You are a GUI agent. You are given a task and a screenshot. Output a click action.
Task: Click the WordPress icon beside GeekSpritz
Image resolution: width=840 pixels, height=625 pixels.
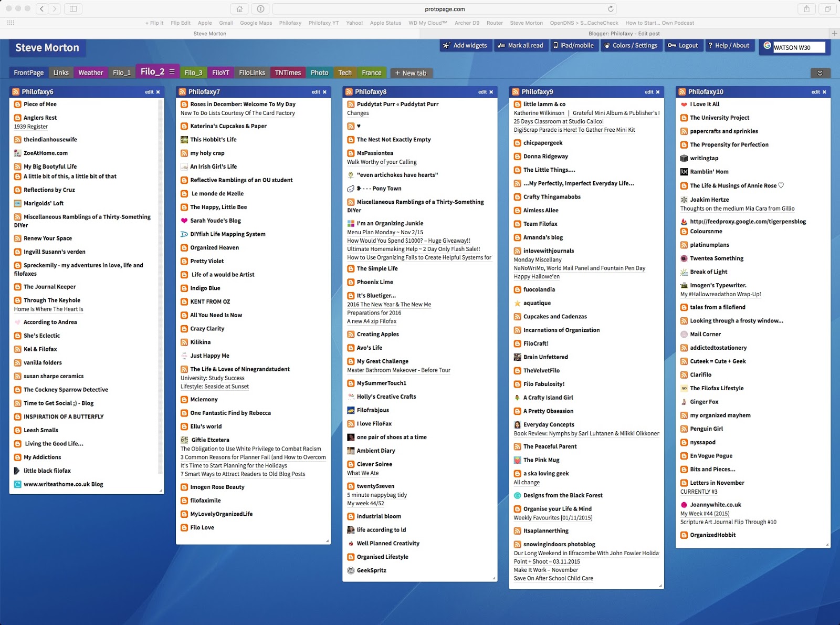point(350,570)
